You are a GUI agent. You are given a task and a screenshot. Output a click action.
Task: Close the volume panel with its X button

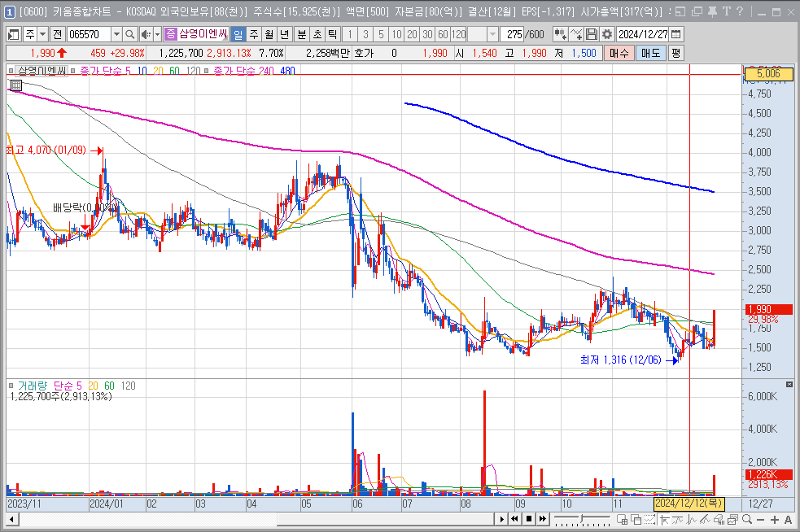[789, 384]
